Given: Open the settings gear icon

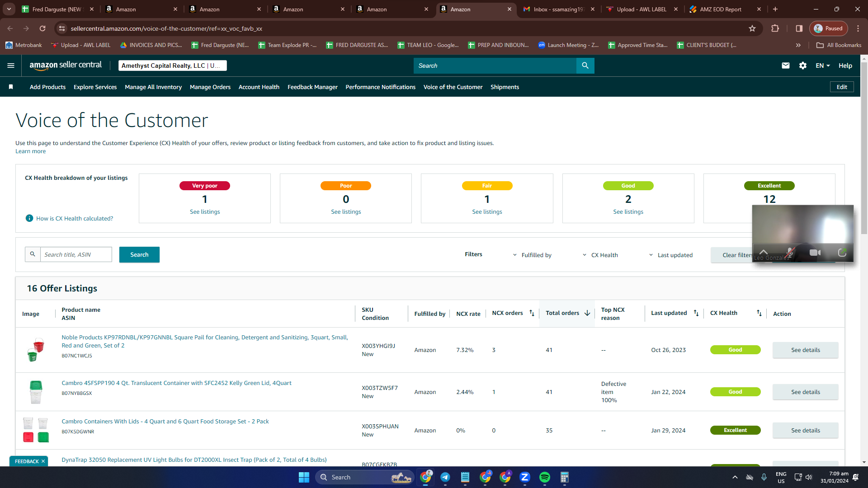Looking at the screenshot, I should tap(803, 66).
